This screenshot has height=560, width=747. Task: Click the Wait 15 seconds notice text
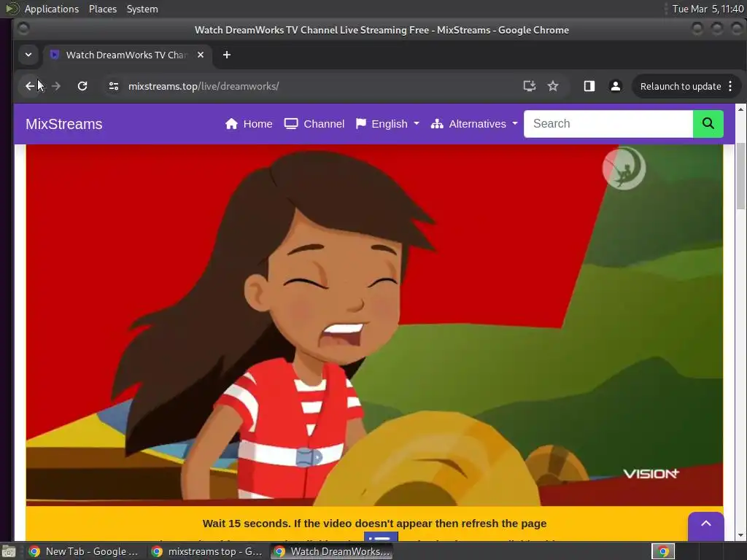[x=374, y=524]
